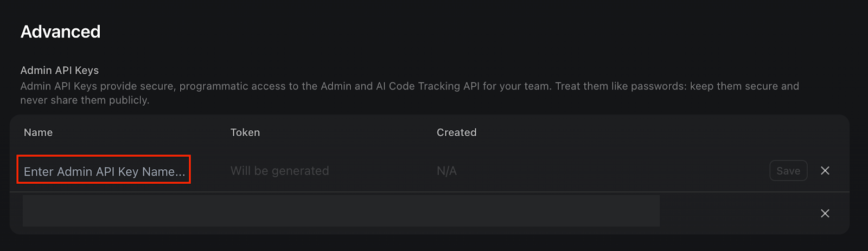The image size is (868, 251).
Task: Focus the Enter Admin API Key Name field
Action: (104, 171)
